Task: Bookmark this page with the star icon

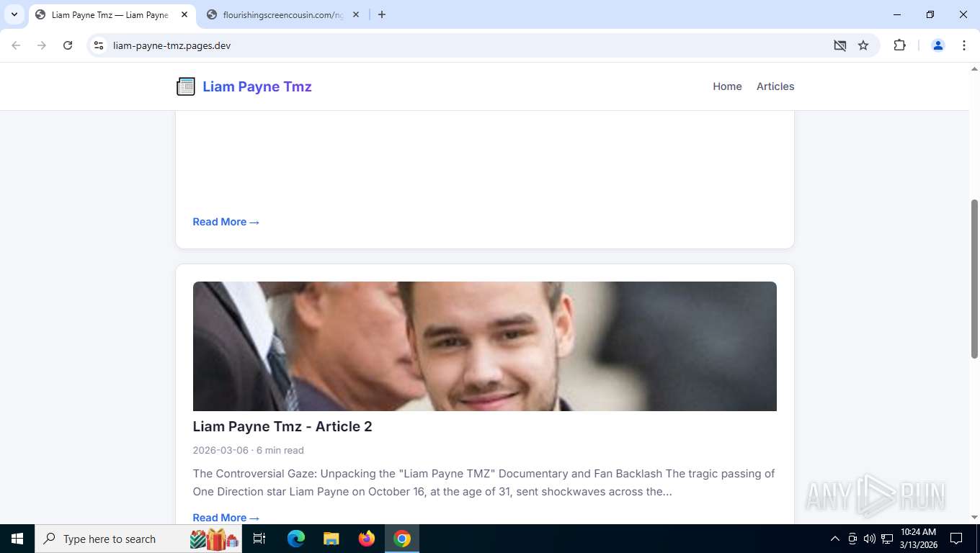Action: coord(863,45)
